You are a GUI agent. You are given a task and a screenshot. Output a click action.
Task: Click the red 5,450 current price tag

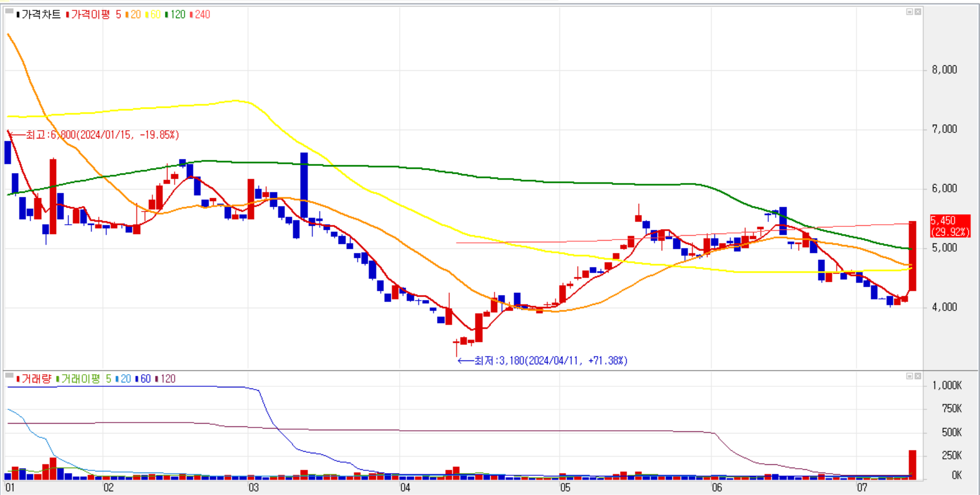point(950,226)
